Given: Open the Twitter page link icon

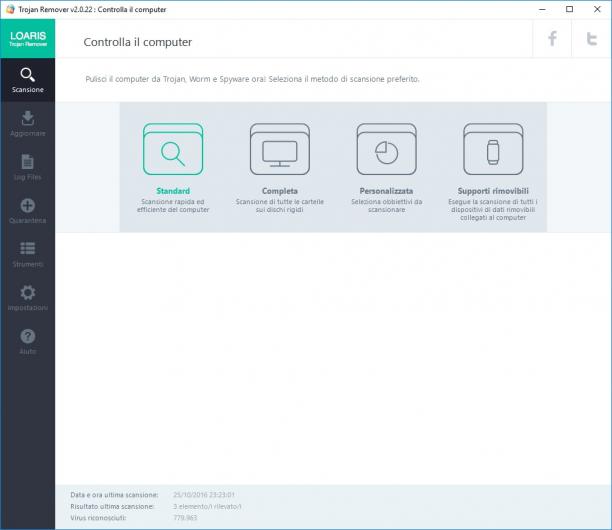Looking at the screenshot, I should point(592,39).
